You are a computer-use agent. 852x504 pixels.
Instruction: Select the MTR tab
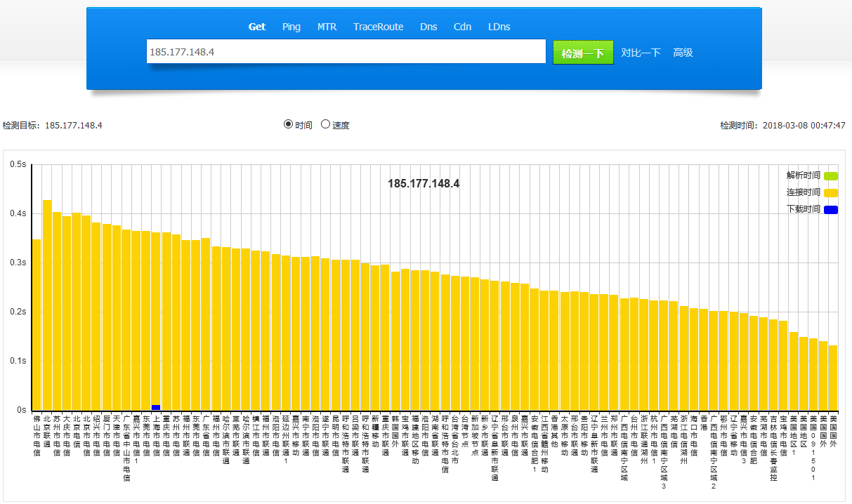327,27
